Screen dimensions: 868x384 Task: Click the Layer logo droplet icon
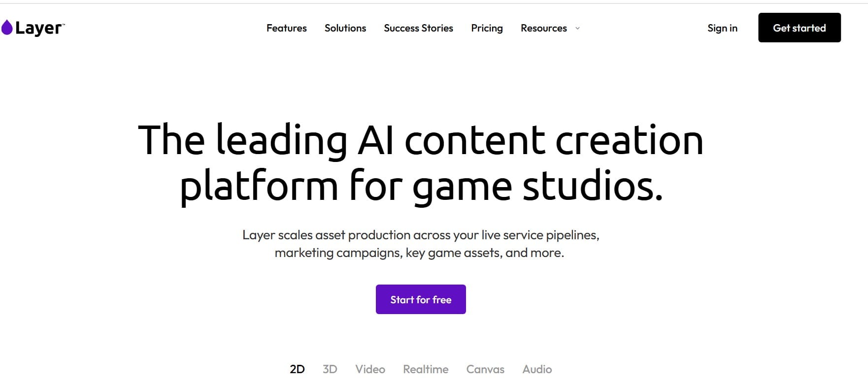(7, 27)
